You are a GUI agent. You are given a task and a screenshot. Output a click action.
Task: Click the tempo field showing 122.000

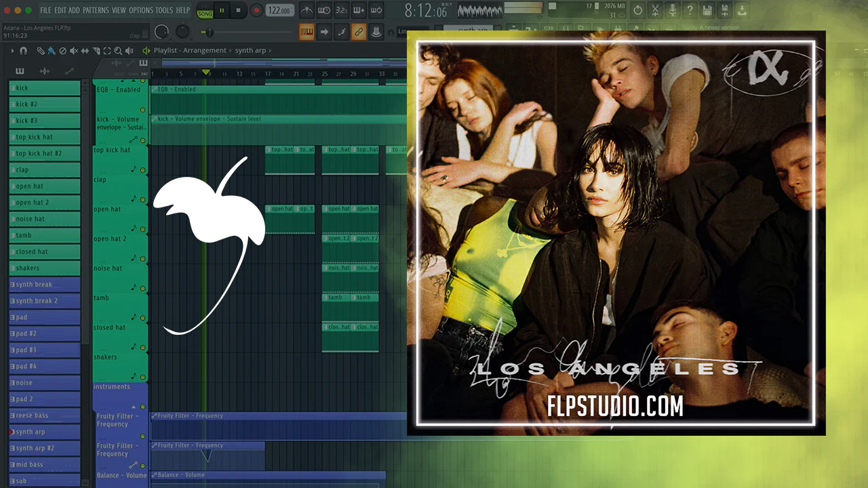pyautogui.click(x=279, y=10)
